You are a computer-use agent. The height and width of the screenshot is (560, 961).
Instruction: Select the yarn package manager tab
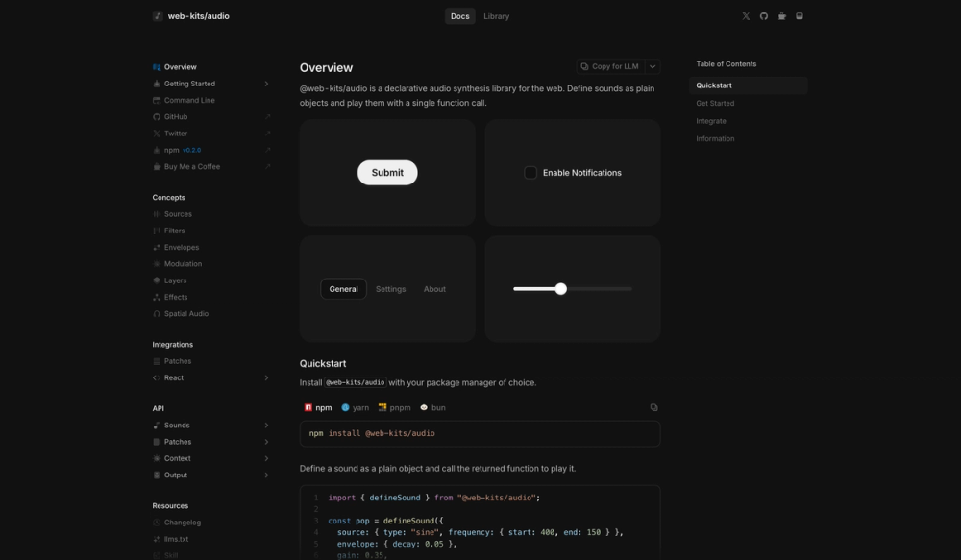[355, 407]
